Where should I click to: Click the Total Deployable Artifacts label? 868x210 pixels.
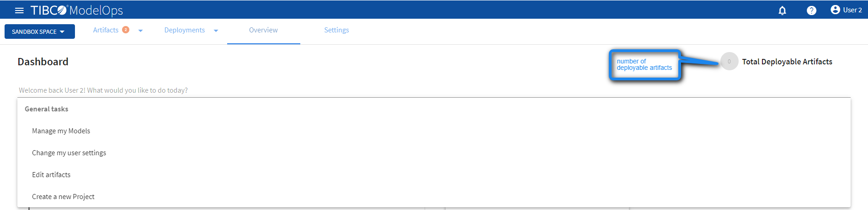[x=787, y=62]
